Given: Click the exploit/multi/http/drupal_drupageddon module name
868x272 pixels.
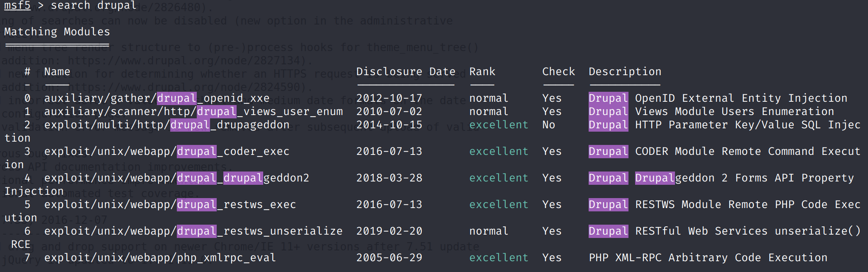Looking at the screenshot, I should [x=166, y=125].
